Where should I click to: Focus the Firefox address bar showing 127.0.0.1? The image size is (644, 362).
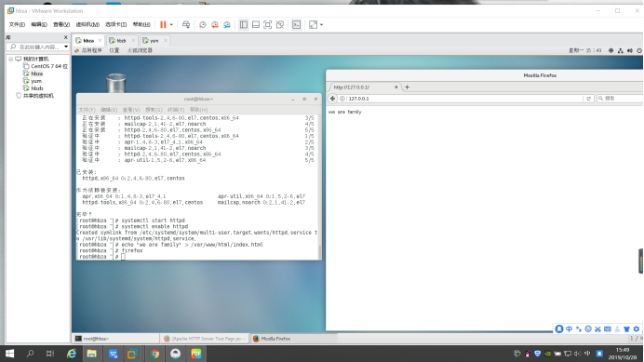(464, 99)
